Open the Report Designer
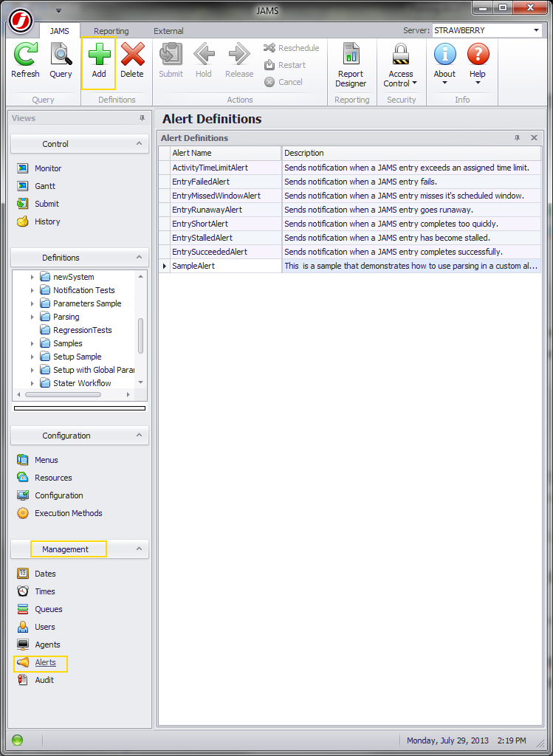This screenshot has width=553, height=756. 351,65
